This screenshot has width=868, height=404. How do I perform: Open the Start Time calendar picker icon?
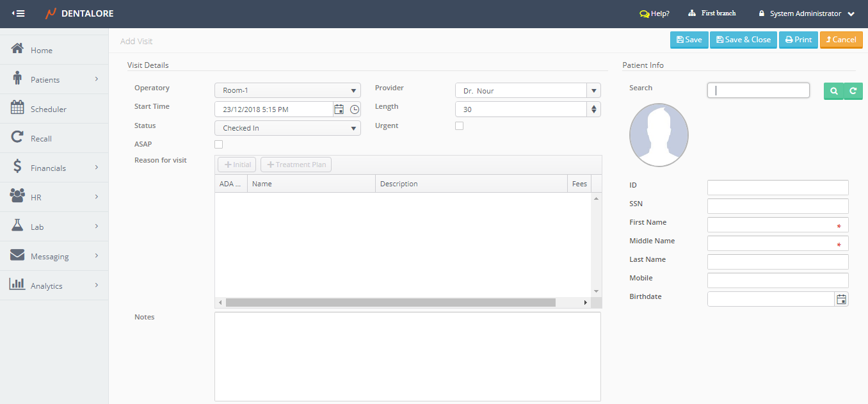tap(339, 109)
